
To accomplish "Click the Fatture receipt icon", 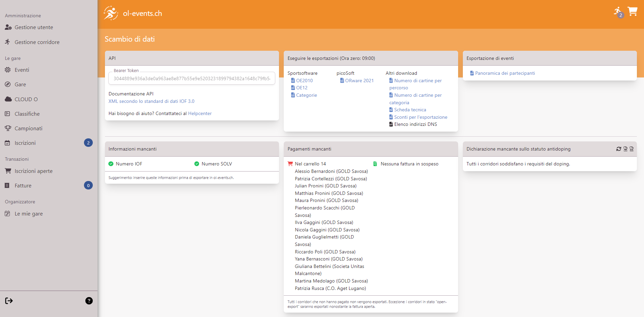I will point(7,185).
